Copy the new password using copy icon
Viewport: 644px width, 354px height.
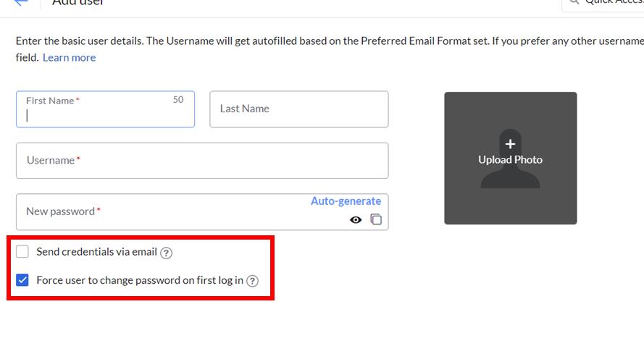[x=376, y=219]
